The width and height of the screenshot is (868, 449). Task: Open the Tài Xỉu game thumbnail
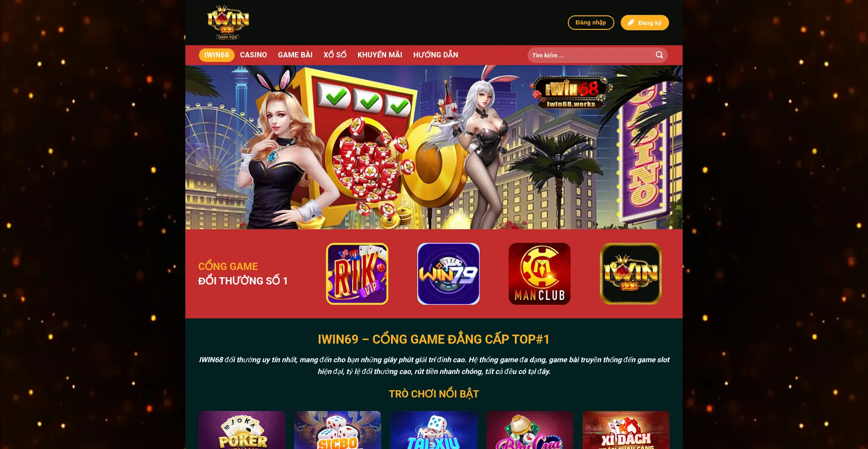434,430
